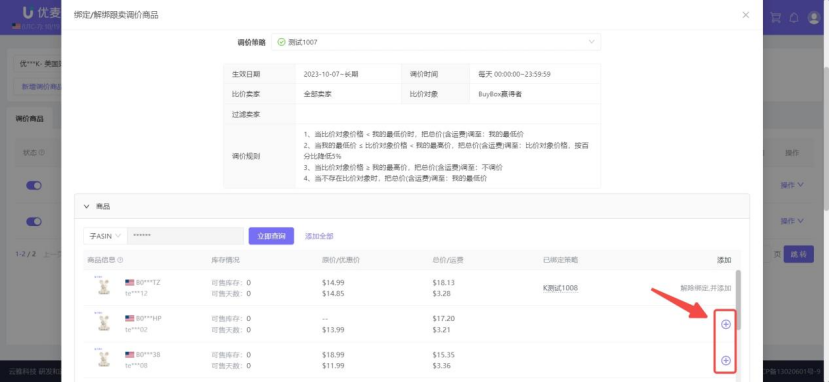Open the shopping cart icon in the header
The height and width of the screenshot is (382, 830).
pos(775,17)
